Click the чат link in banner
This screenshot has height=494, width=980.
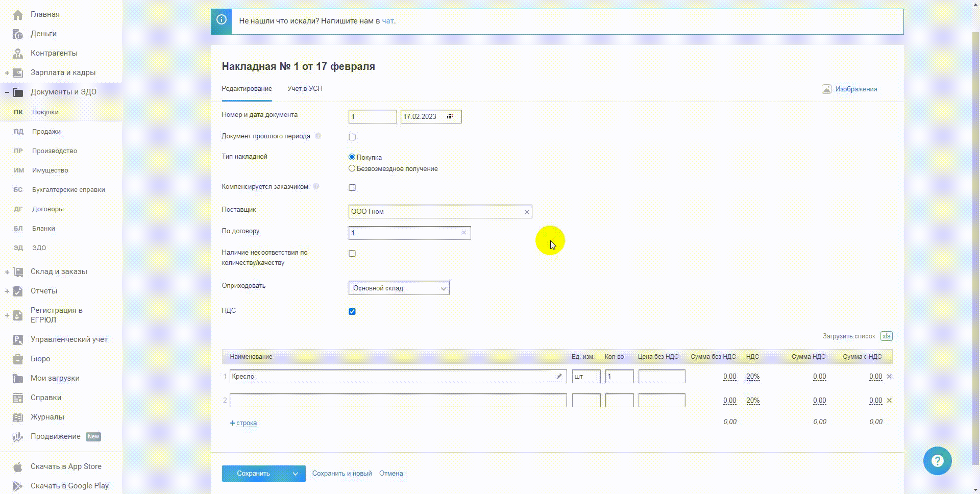tap(388, 21)
